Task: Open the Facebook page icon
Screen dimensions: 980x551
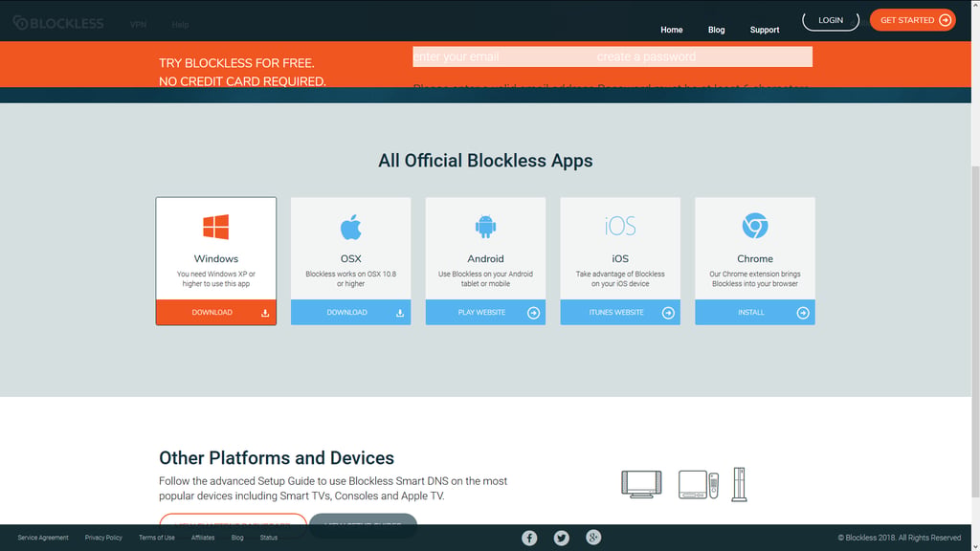Action: click(x=529, y=538)
